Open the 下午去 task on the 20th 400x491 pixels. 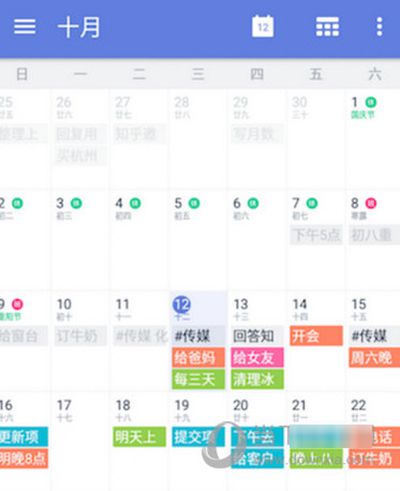click(257, 437)
